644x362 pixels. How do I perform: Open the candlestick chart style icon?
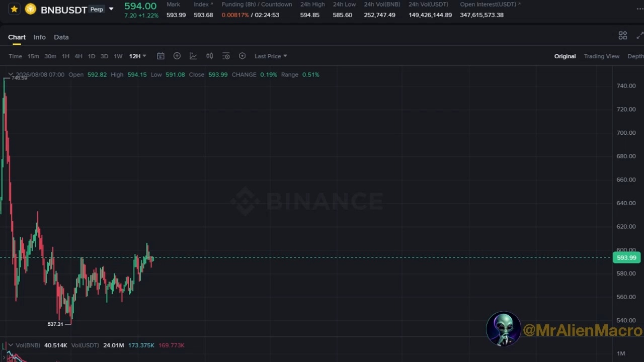pos(209,56)
